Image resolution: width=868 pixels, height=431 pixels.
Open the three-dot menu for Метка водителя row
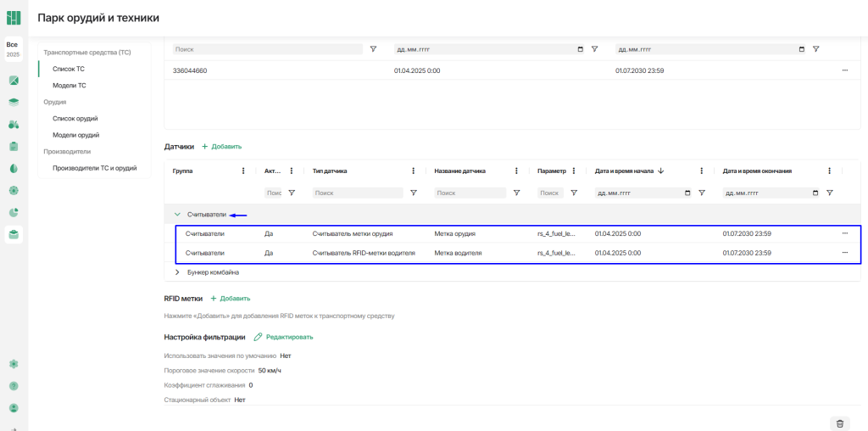[844, 253]
